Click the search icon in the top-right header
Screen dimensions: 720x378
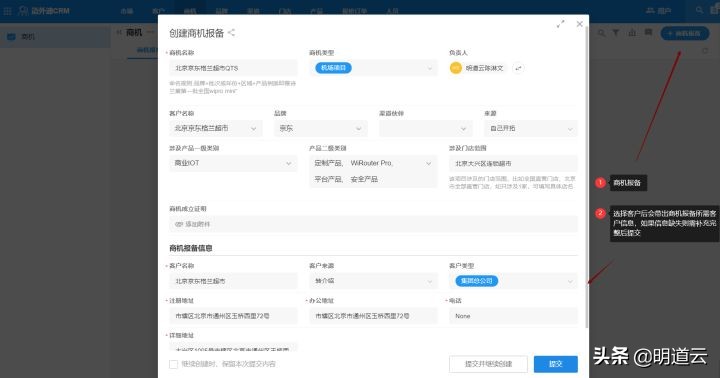click(x=699, y=10)
